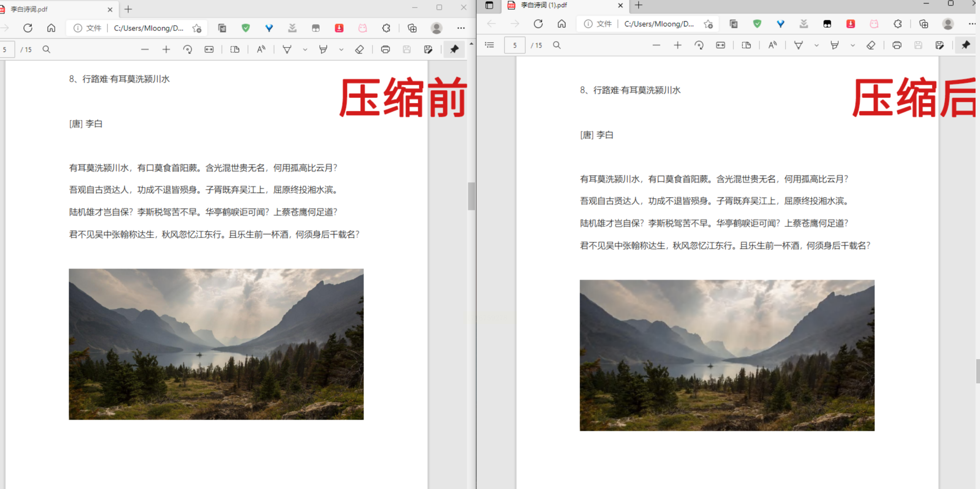The image size is (980, 489).
Task: Click green shield extension in right window
Action: [757, 24]
